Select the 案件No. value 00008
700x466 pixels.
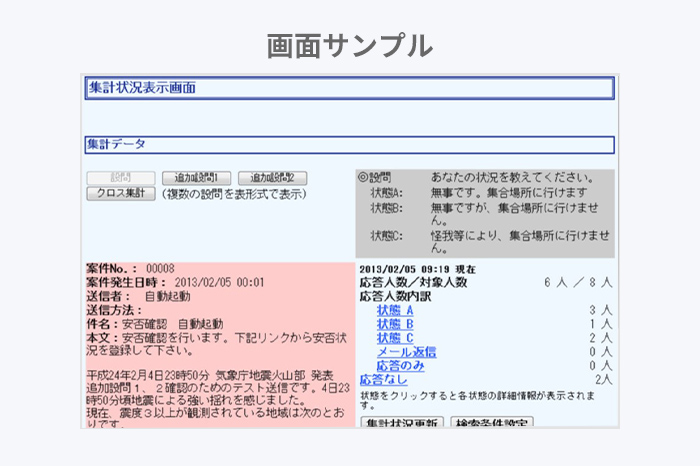click(x=160, y=269)
